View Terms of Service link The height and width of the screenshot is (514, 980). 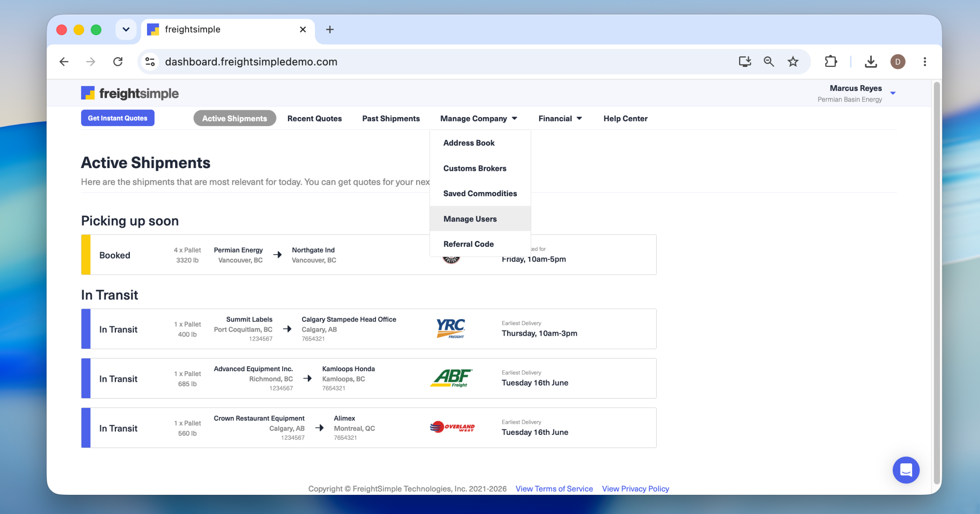tap(554, 489)
